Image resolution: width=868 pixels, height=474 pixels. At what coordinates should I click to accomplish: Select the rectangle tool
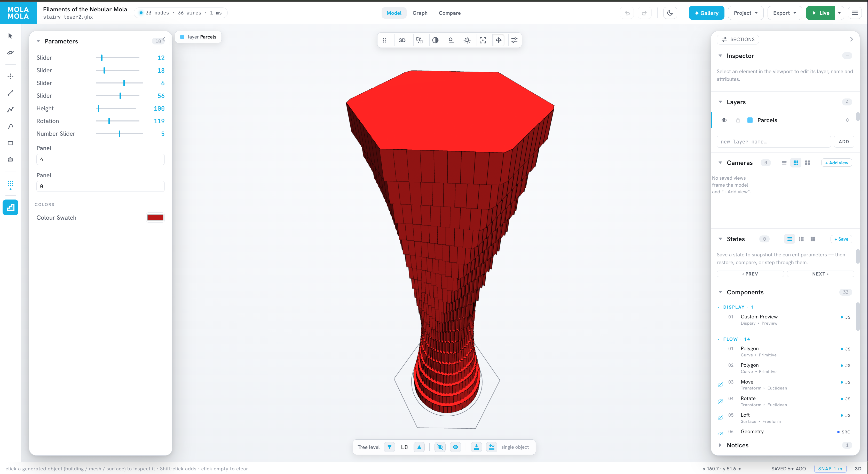[10, 143]
